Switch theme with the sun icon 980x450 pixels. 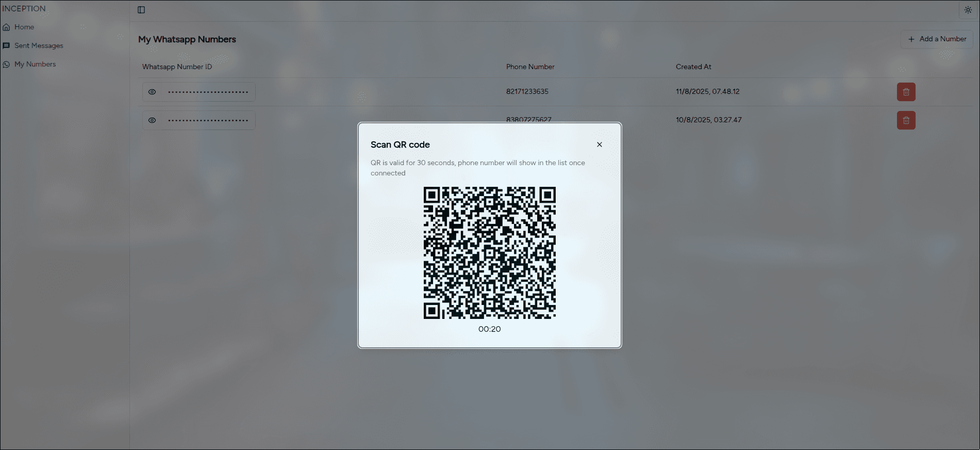968,10
